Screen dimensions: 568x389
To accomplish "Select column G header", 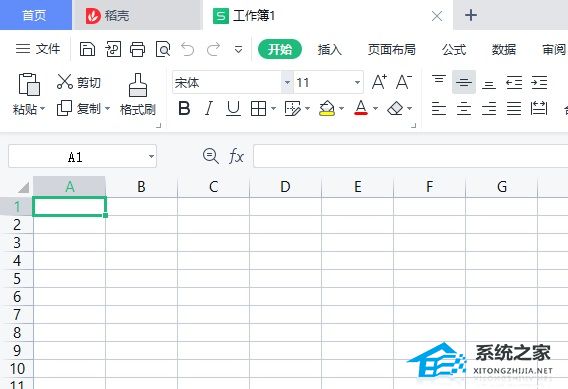I will pyautogui.click(x=502, y=187).
